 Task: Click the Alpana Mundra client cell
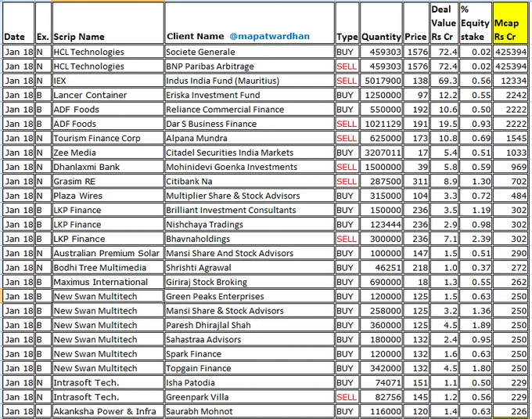click(x=250, y=138)
